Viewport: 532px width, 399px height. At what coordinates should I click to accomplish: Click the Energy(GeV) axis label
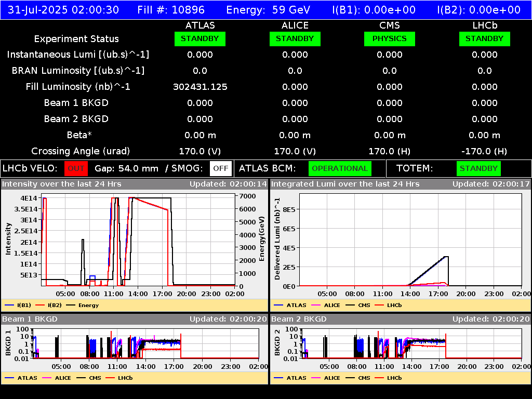[x=262, y=239]
